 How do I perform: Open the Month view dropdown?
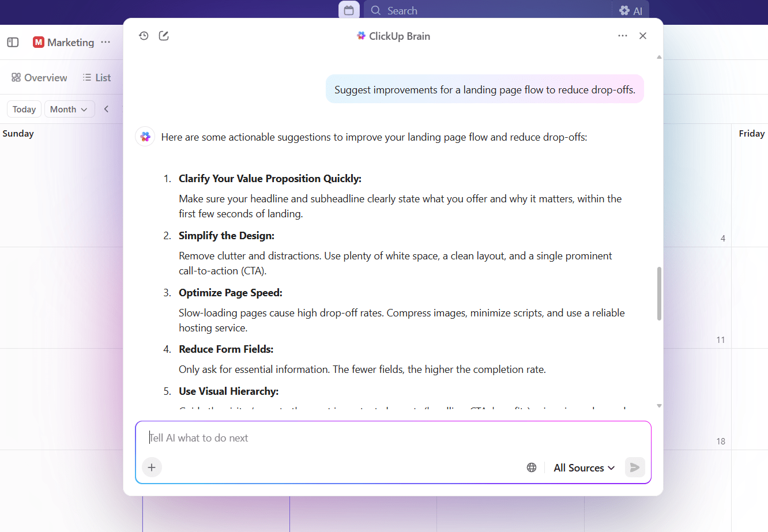(x=69, y=109)
